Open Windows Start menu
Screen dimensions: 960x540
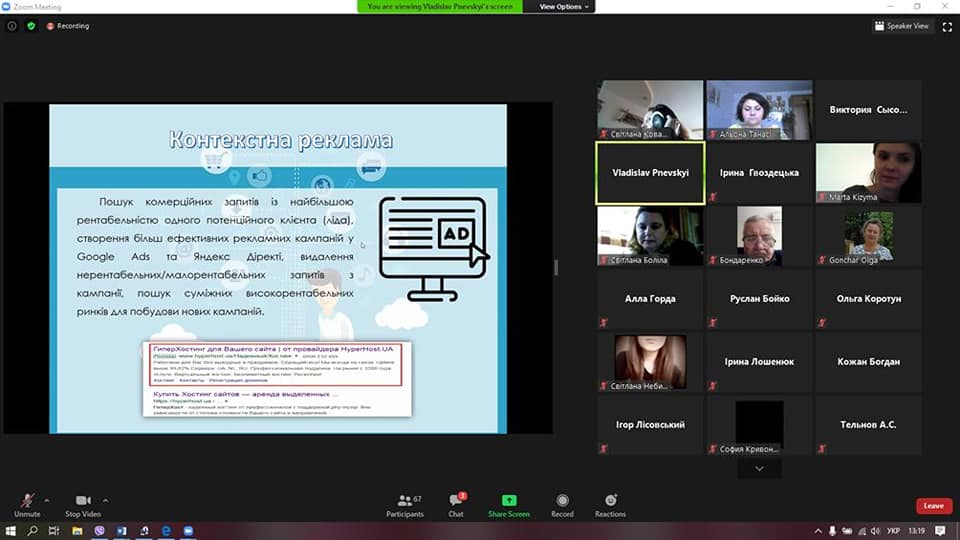point(11,531)
